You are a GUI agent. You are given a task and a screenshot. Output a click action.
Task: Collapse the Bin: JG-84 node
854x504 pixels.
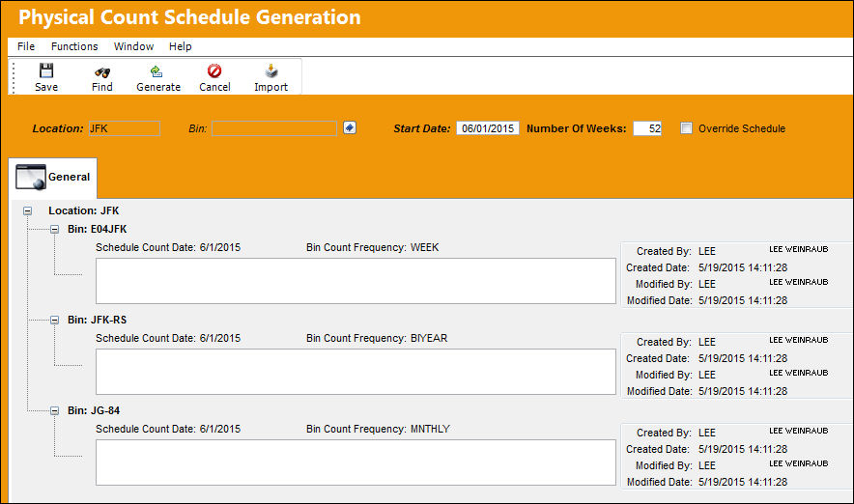click(x=54, y=411)
